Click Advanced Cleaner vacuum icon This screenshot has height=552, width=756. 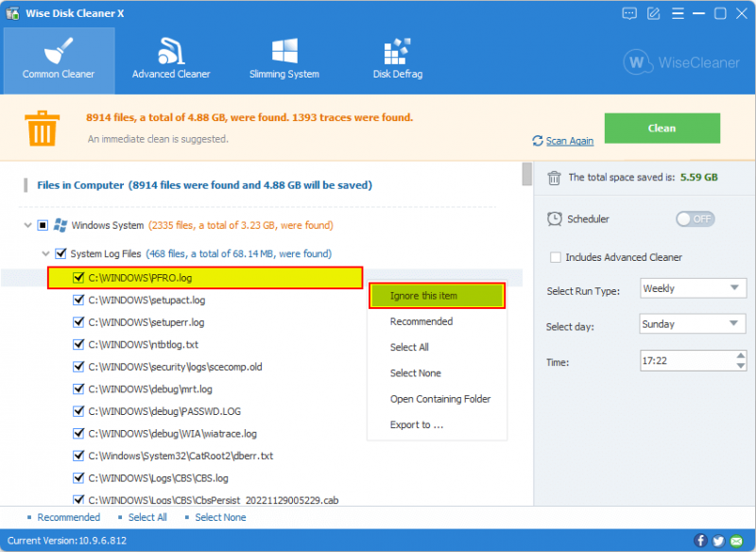click(x=171, y=51)
